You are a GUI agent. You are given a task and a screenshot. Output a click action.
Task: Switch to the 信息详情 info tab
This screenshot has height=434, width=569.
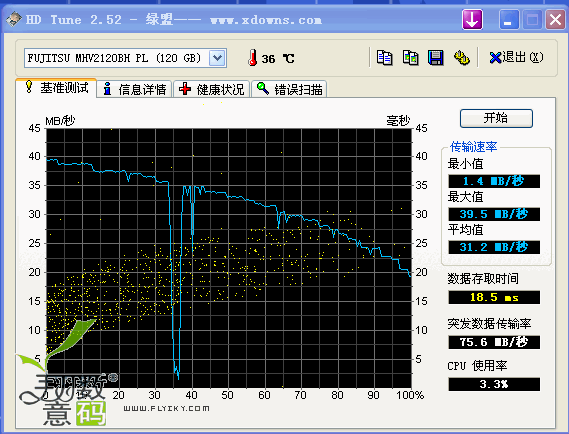pyautogui.click(x=135, y=89)
